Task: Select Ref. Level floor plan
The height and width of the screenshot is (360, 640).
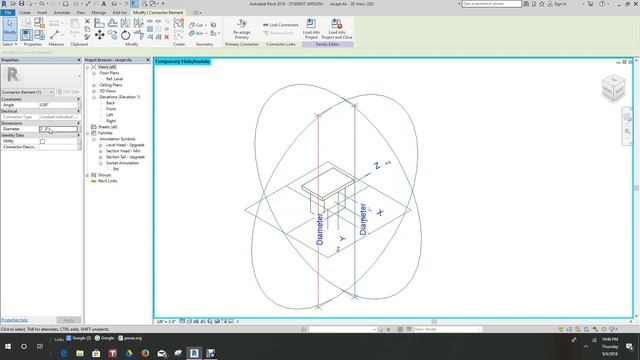Action: pyautogui.click(x=114, y=79)
